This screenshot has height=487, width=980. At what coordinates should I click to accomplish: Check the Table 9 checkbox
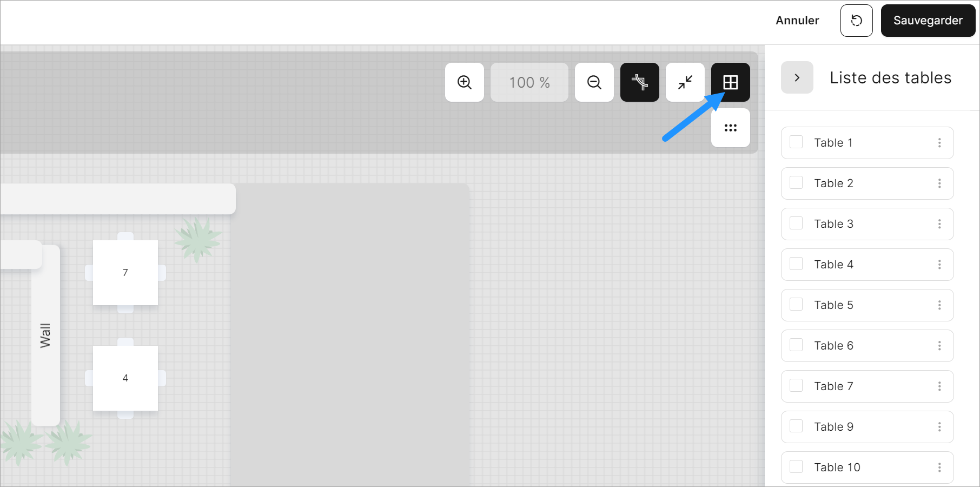tap(796, 426)
